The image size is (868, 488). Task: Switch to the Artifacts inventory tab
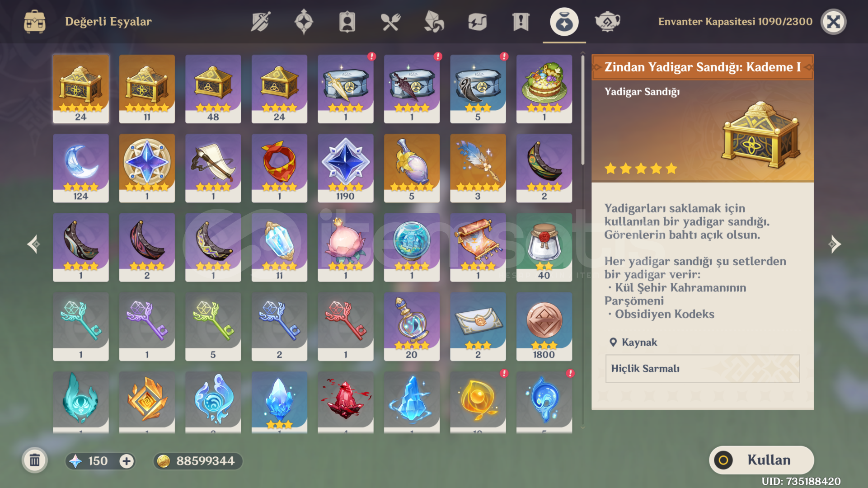(304, 21)
